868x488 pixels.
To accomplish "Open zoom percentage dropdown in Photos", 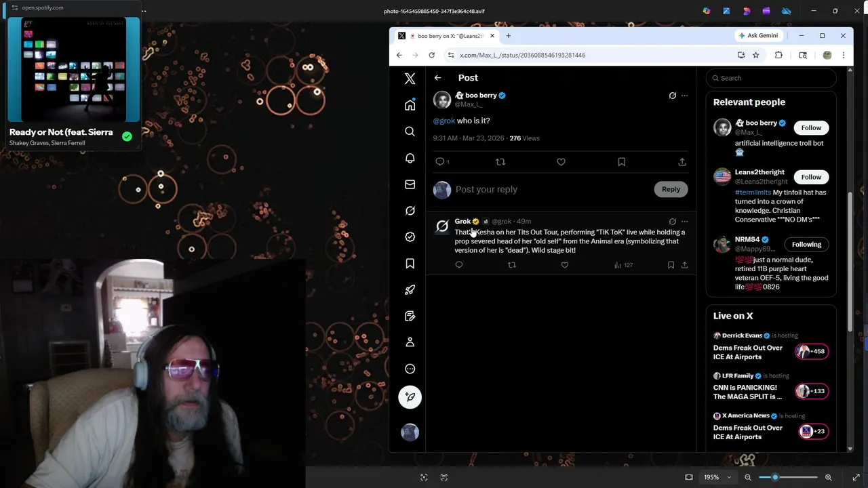I will pyautogui.click(x=717, y=477).
